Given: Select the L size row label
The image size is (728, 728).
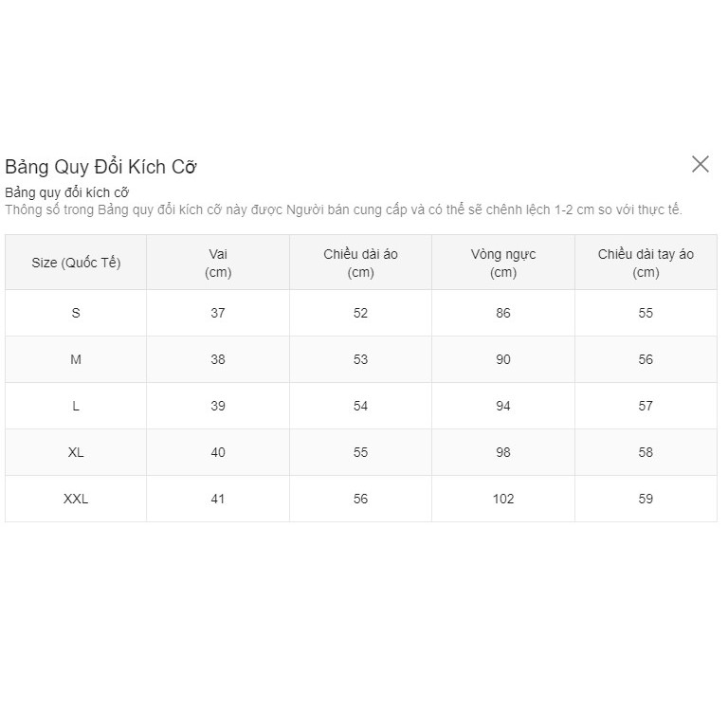Looking at the screenshot, I should (x=76, y=406).
